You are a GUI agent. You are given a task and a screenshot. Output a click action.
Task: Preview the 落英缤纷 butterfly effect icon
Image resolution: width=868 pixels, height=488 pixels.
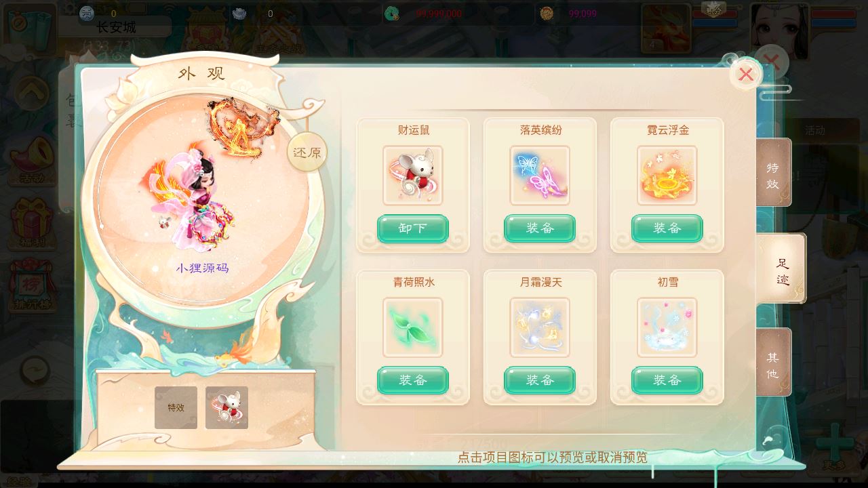pyautogui.click(x=540, y=175)
